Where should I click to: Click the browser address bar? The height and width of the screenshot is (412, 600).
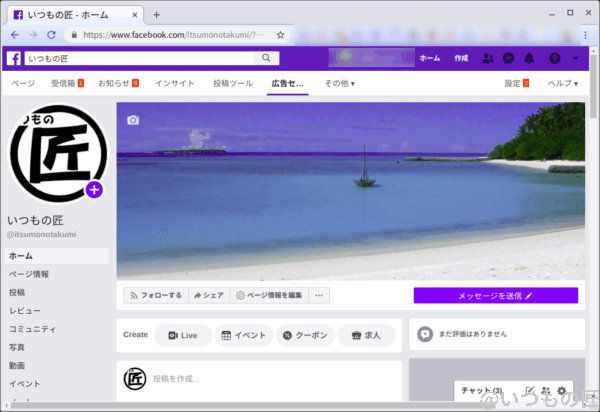173,35
